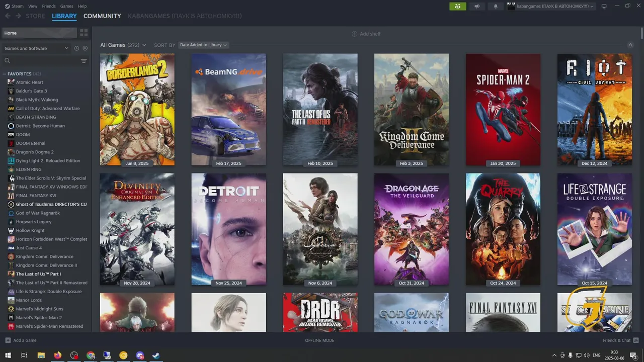The width and height of the screenshot is (644, 362).
Task: Click the Add a Game plus icon
Action: tap(8, 340)
